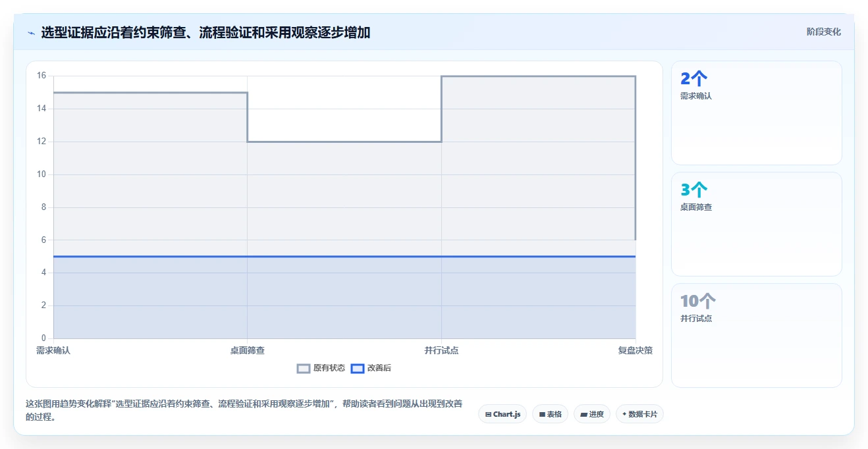Click the 改善后 legend label

point(379,368)
